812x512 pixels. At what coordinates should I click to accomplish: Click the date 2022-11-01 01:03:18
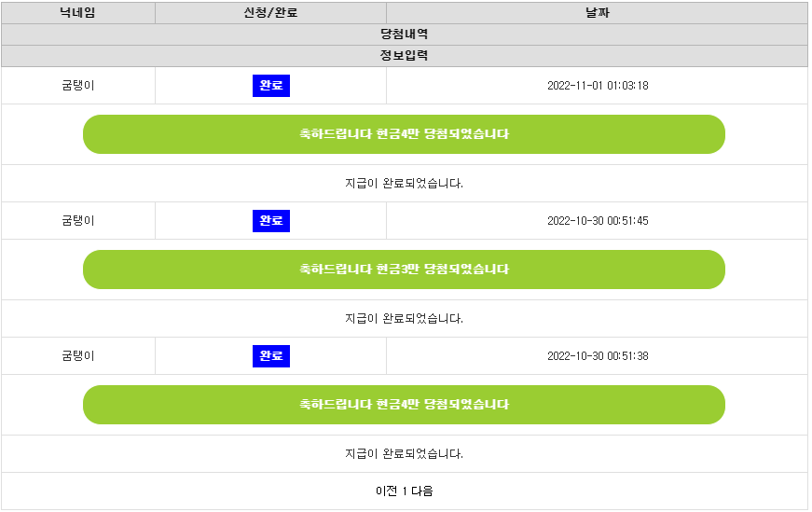(598, 86)
